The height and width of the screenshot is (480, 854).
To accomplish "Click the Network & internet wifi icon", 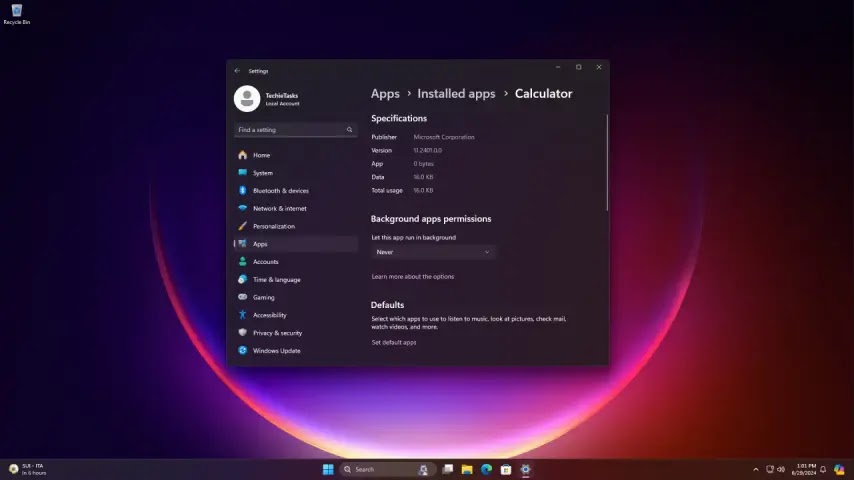I will pyautogui.click(x=242, y=208).
